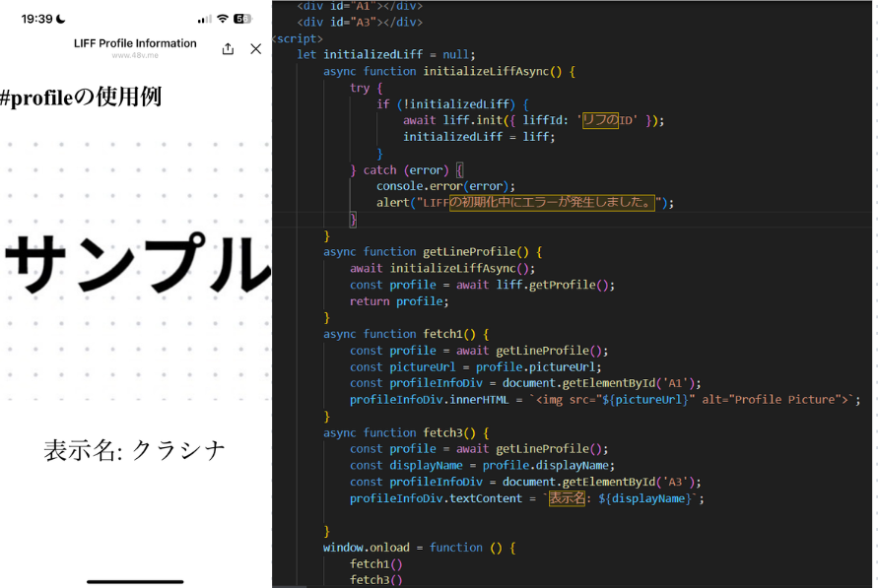Click the 'const displayName' line
Image resolution: width=878 pixels, height=588 pixels.
click(482, 465)
